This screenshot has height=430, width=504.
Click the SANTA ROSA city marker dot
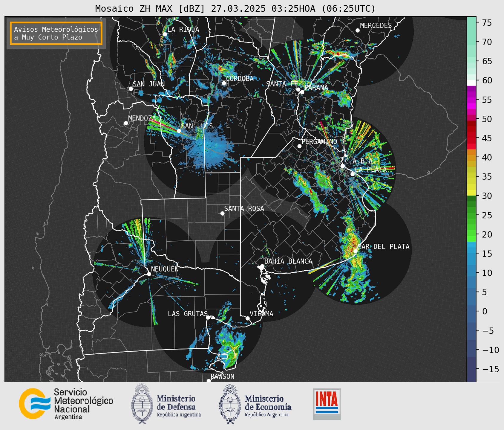[x=222, y=214]
